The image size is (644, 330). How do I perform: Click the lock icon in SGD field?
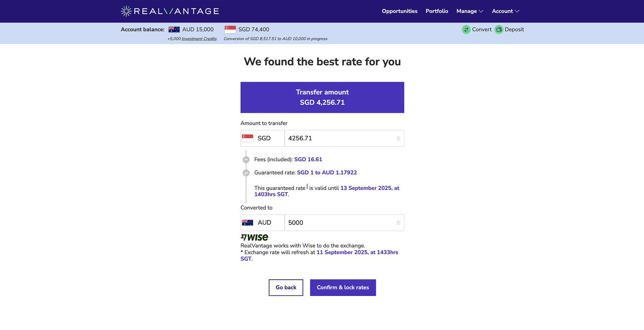pyautogui.click(x=398, y=138)
